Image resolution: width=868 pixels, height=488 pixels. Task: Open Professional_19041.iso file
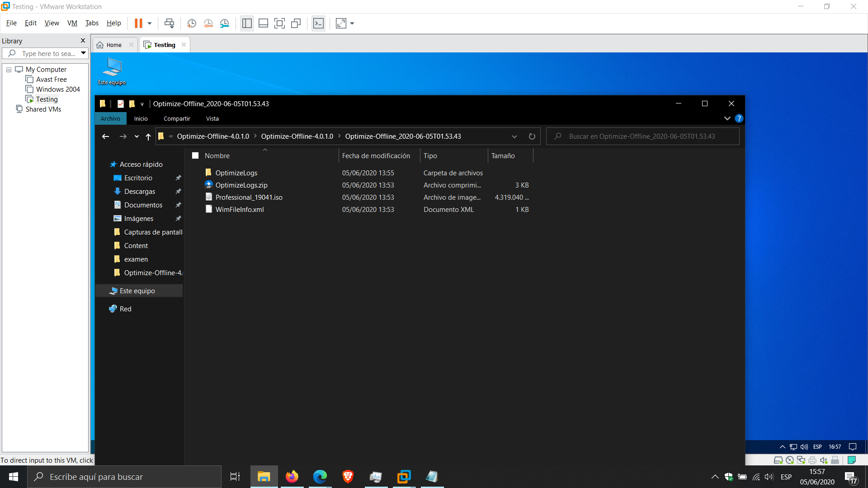pos(249,197)
